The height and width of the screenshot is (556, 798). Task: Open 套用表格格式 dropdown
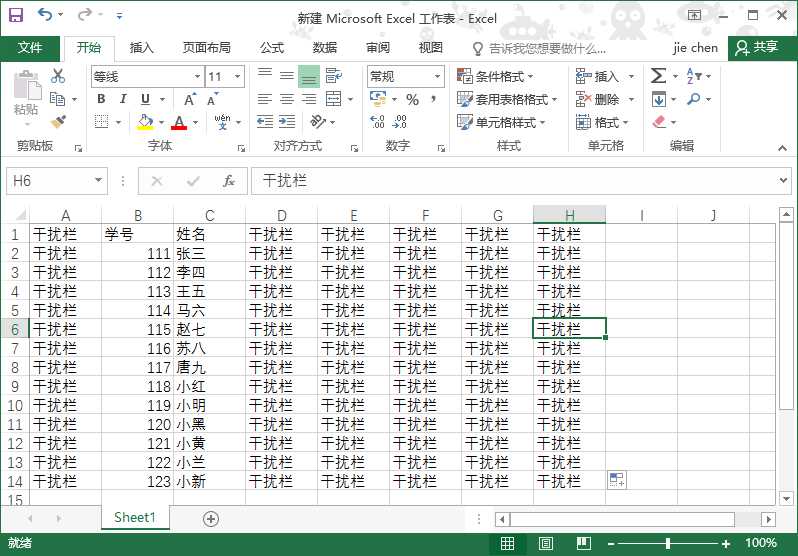[x=507, y=99]
